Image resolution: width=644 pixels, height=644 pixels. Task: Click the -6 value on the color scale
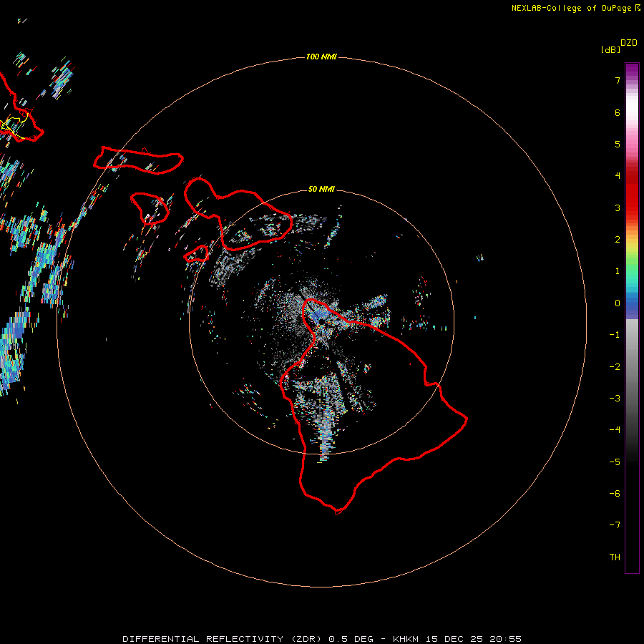[x=615, y=494]
